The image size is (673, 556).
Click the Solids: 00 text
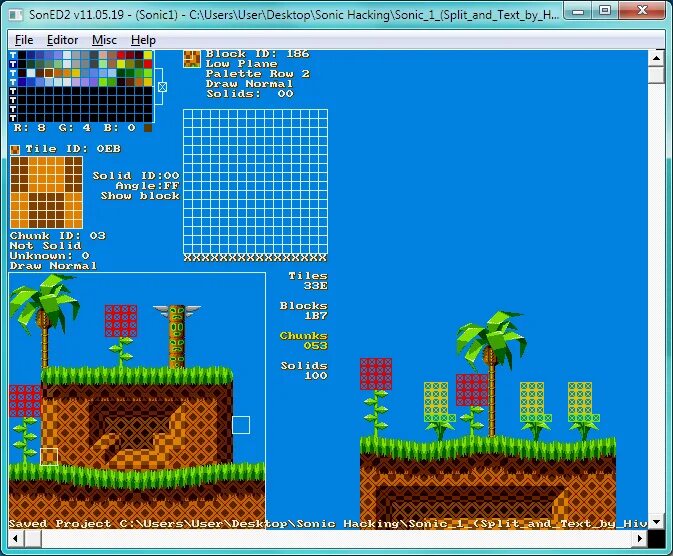coord(250,94)
